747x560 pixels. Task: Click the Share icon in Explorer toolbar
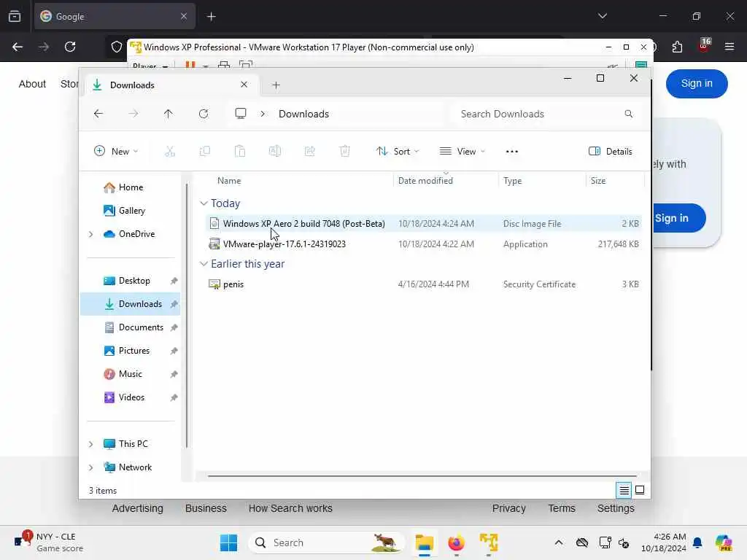pyautogui.click(x=309, y=152)
